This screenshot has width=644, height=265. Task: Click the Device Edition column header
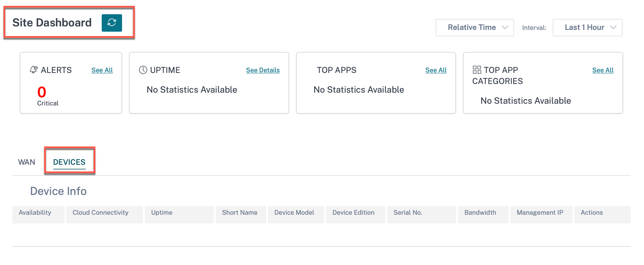356,214
